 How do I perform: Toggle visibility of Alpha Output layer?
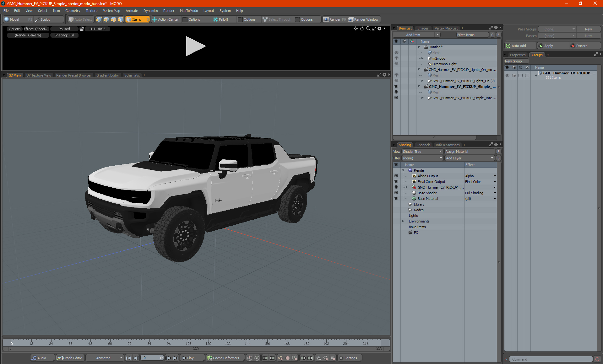click(396, 176)
